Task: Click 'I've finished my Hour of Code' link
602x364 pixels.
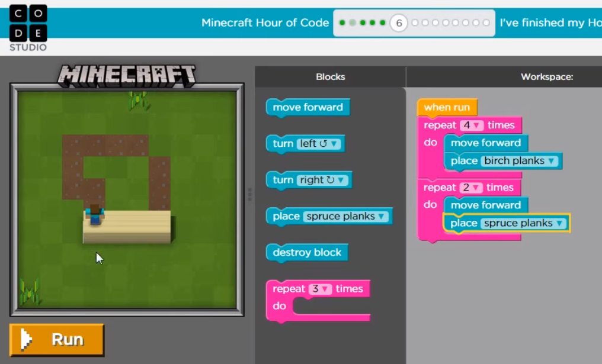Action: pos(550,23)
